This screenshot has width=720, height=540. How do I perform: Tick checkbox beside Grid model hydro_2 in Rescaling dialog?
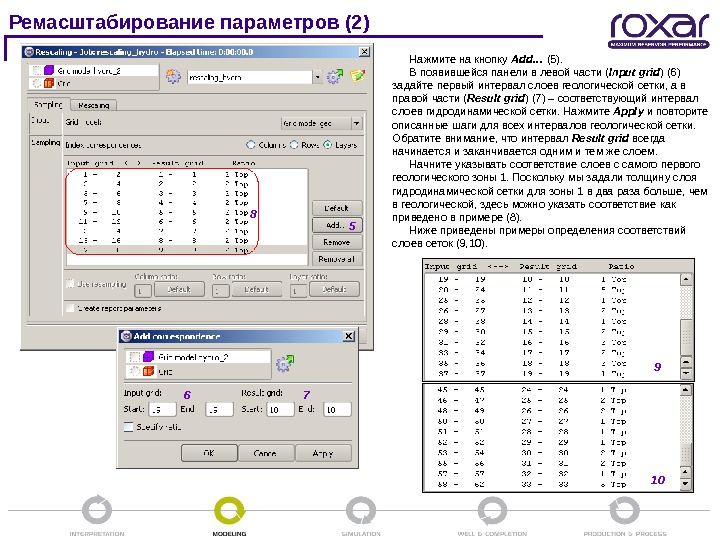[x=36, y=70]
